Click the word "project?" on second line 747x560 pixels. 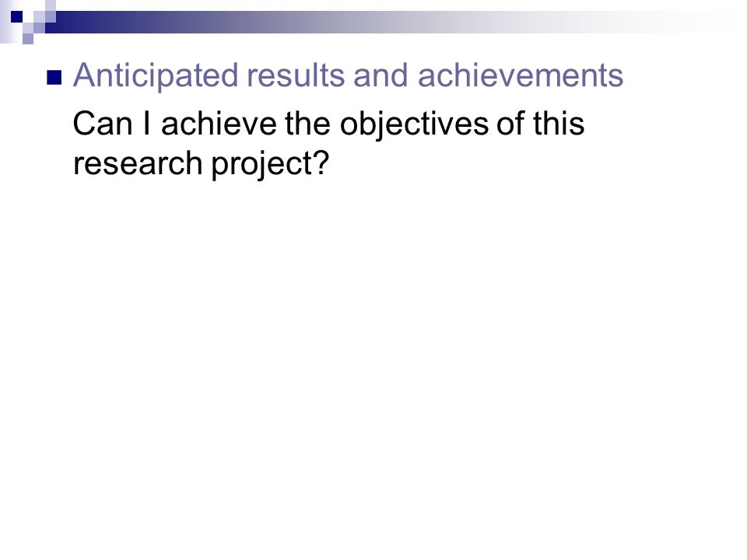click(270, 164)
